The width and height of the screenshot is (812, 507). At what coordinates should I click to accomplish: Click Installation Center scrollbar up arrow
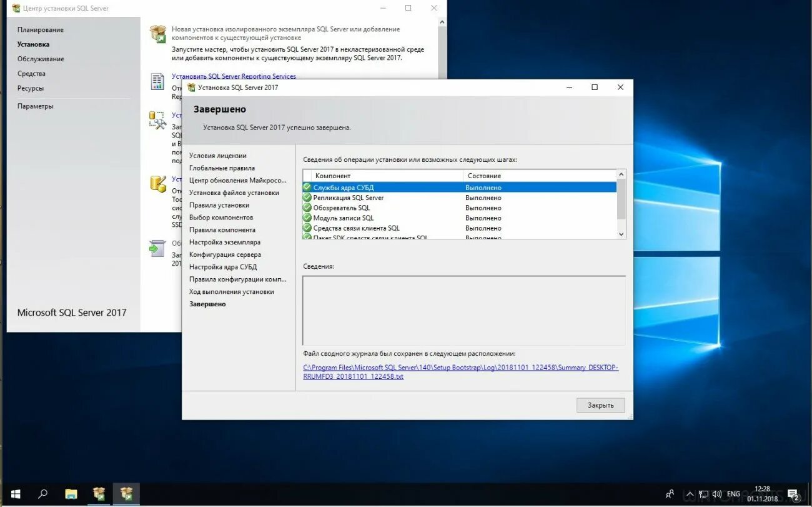(x=442, y=22)
